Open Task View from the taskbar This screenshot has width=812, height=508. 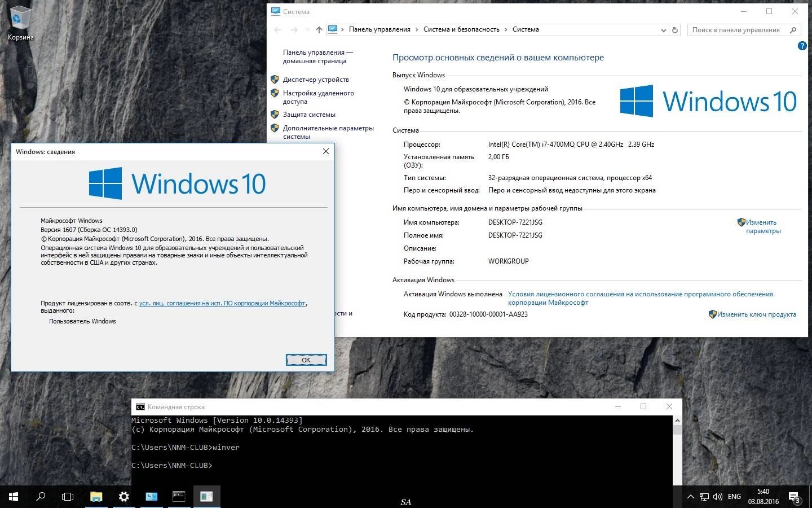point(68,497)
